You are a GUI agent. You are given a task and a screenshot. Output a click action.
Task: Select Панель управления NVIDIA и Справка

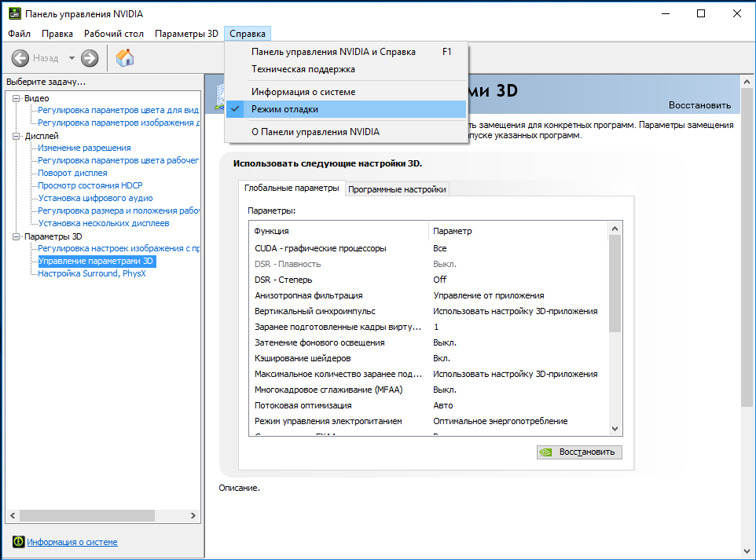point(346,52)
